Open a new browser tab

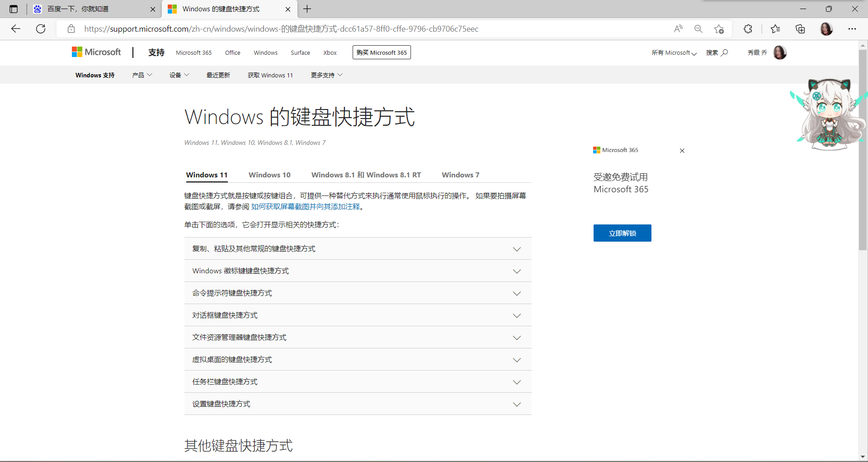point(307,9)
